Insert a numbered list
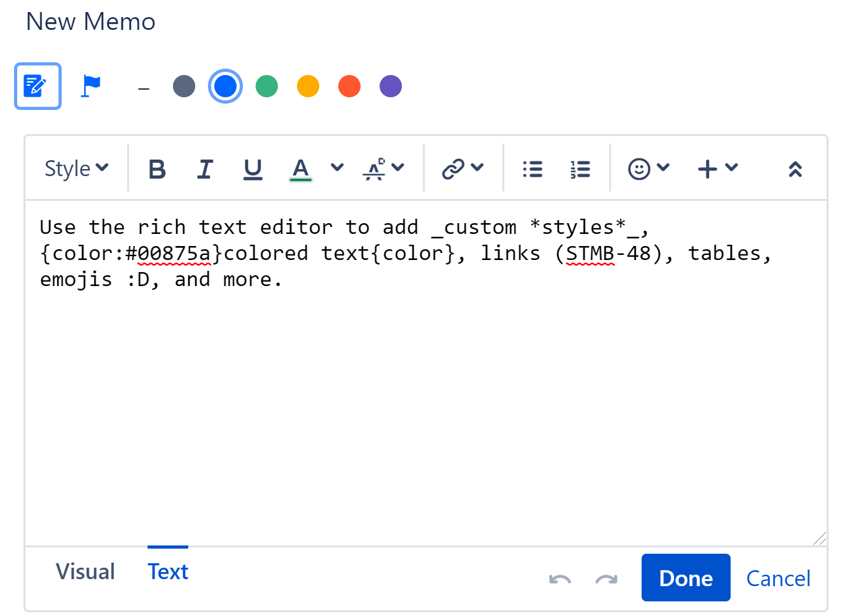 (580, 169)
